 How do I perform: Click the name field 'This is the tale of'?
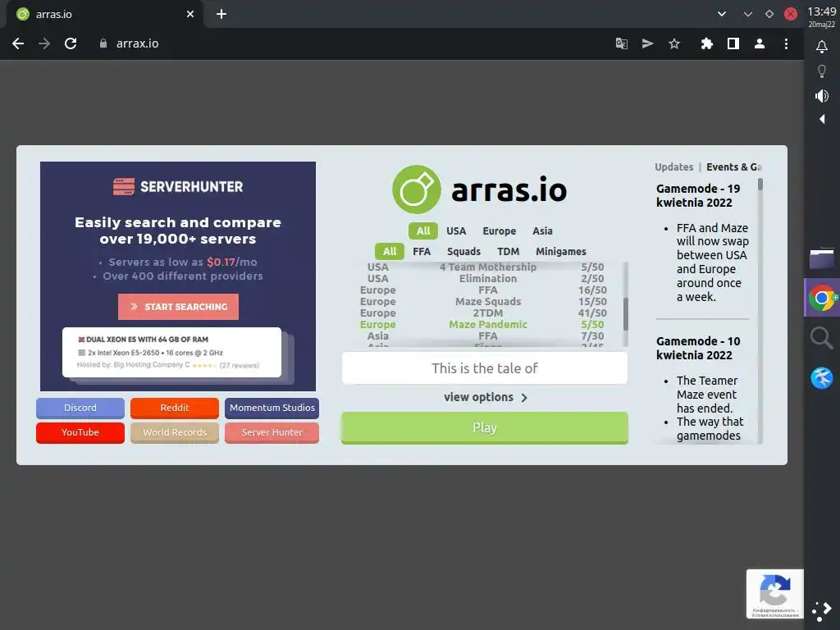pos(485,368)
